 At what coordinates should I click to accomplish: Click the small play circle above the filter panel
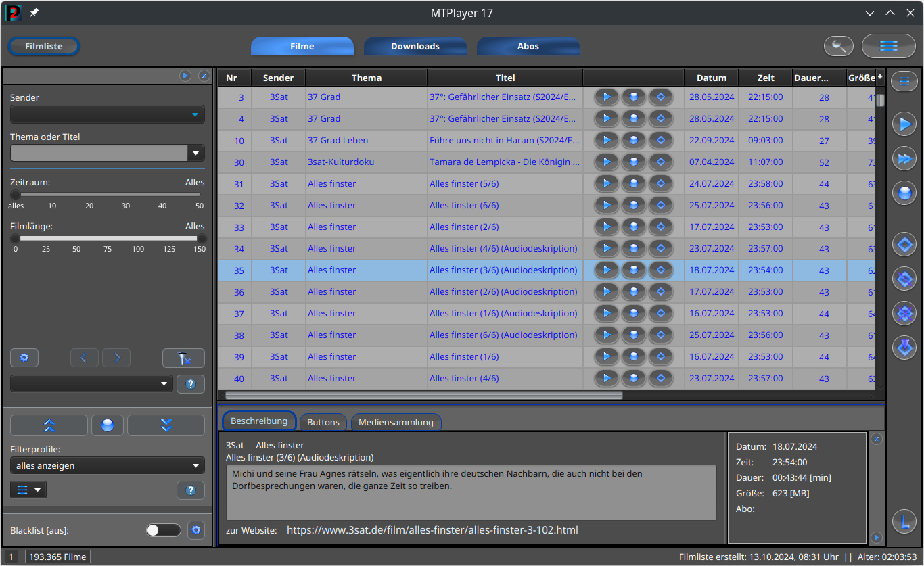pyautogui.click(x=185, y=76)
